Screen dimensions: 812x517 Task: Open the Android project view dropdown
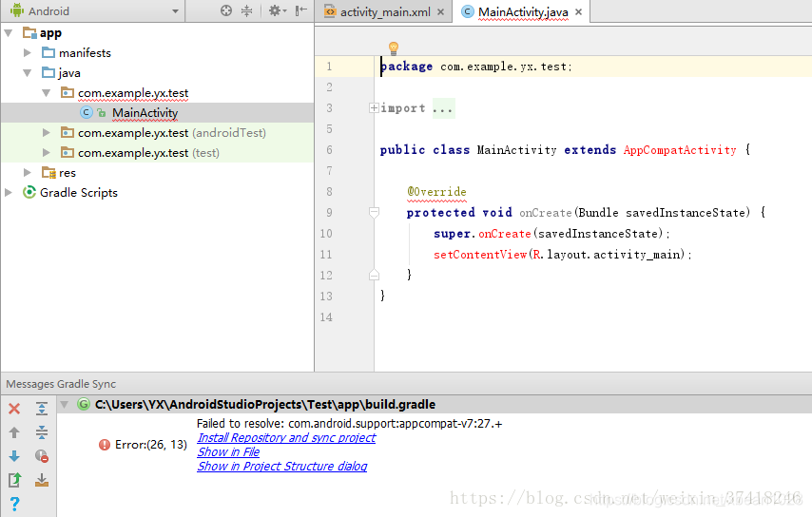(x=175, y=11)
